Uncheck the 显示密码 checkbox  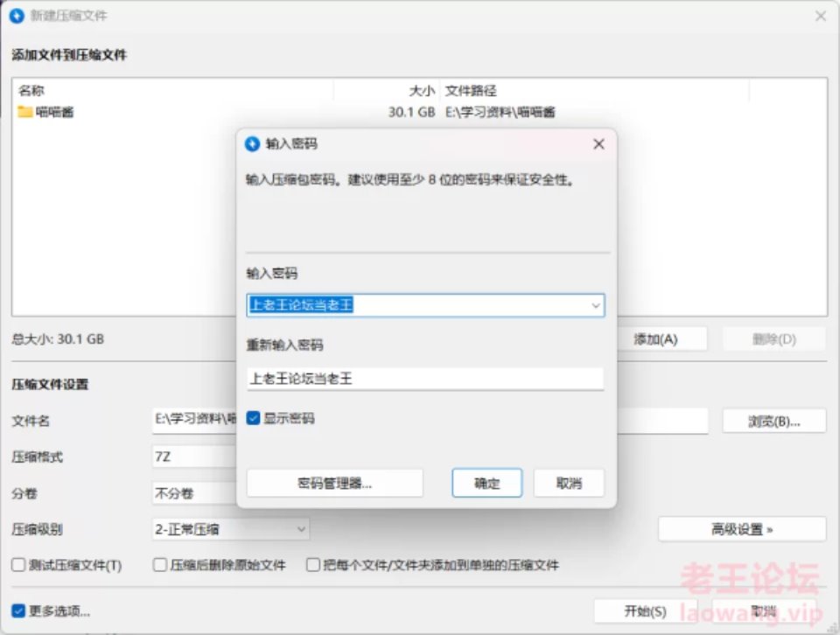pyautogui.click(x=254, y=418)
